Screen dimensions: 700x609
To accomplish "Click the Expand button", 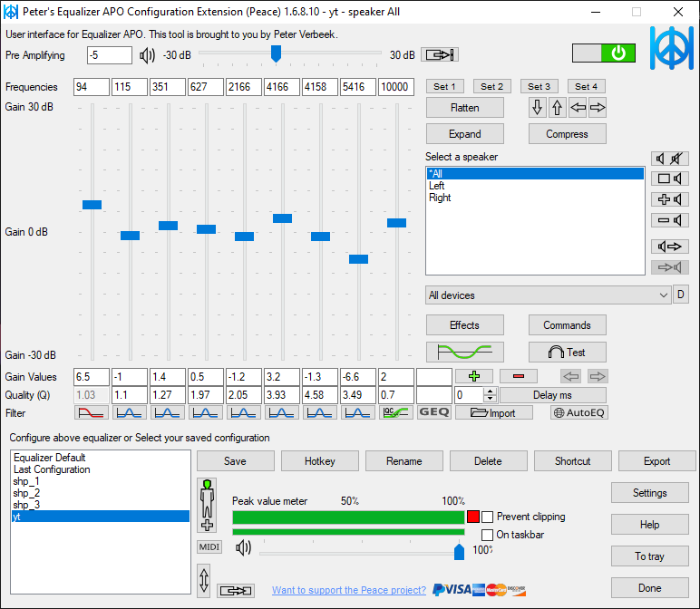I will [465, 134].
